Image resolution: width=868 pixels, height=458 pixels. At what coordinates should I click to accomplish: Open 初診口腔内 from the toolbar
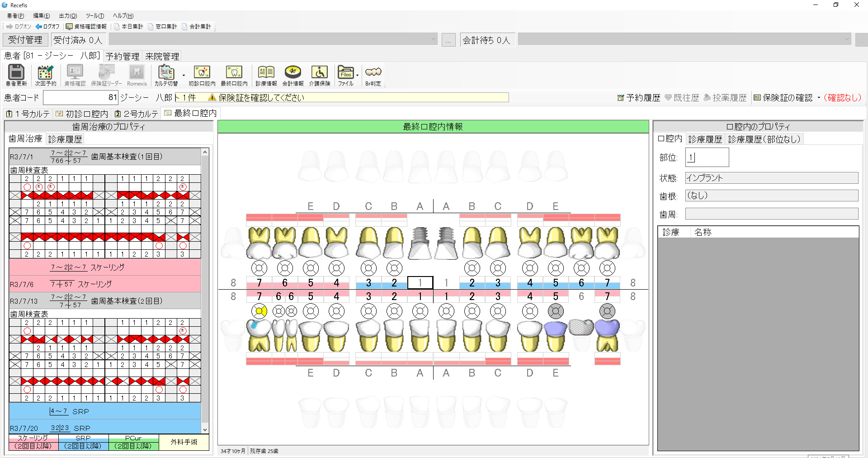click(x=202, y=75)
